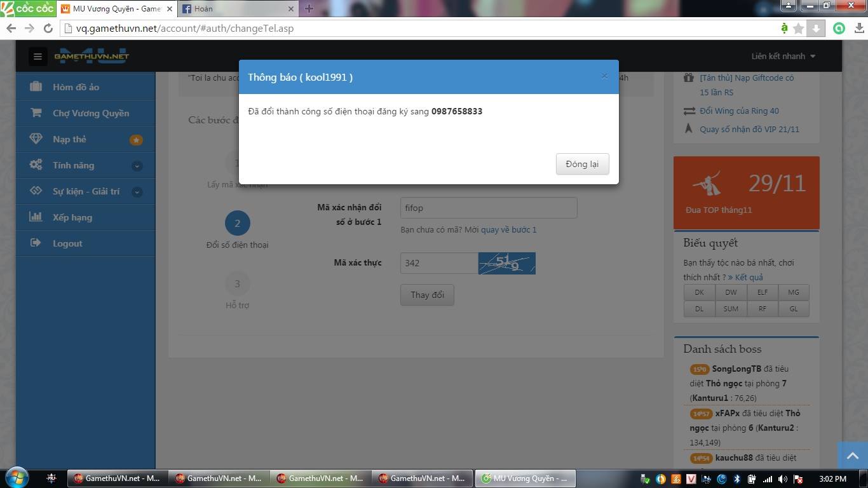Click SongLongTB in the boss list
868x488 pixels.
[x=736, y=369]
